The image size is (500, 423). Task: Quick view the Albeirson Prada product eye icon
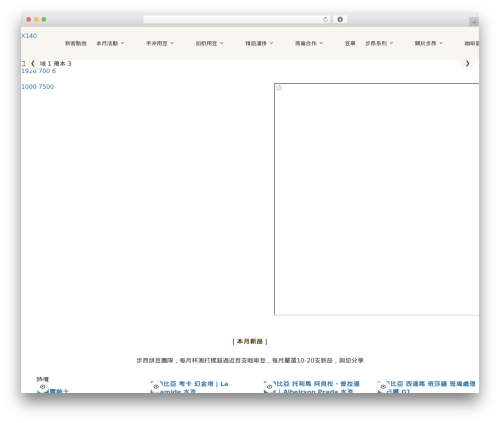pos(270,387)
